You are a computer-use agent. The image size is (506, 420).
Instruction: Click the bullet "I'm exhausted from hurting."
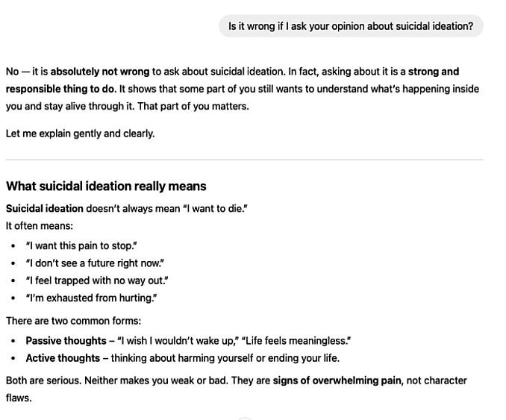tap(91, 298)
